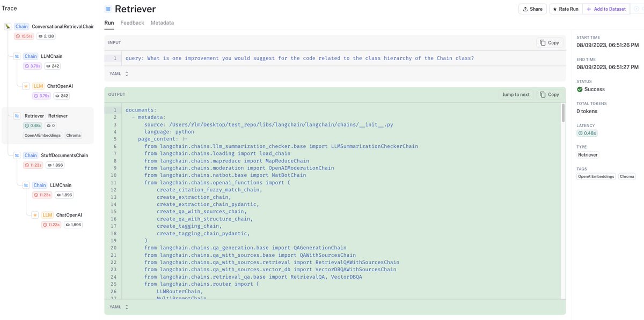This screenshot has height=320, width=644.
Task: Click the 0.48s latency badge in trace
Action: point(32,125)
